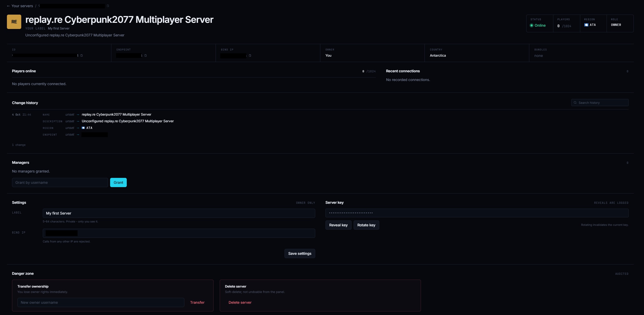This screenshot has width=644, height=315.
Task: Click the masked Server key field
Action: [x=477, y=213]
